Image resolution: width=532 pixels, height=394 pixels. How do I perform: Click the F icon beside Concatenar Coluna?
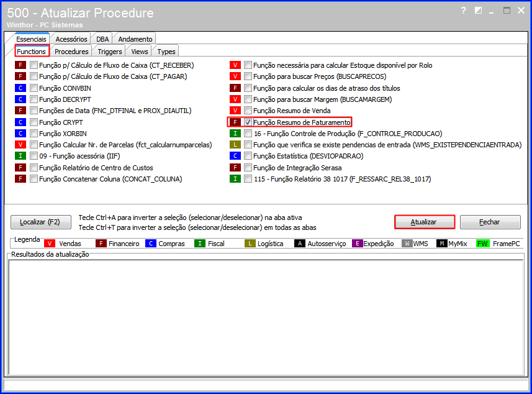20,178
